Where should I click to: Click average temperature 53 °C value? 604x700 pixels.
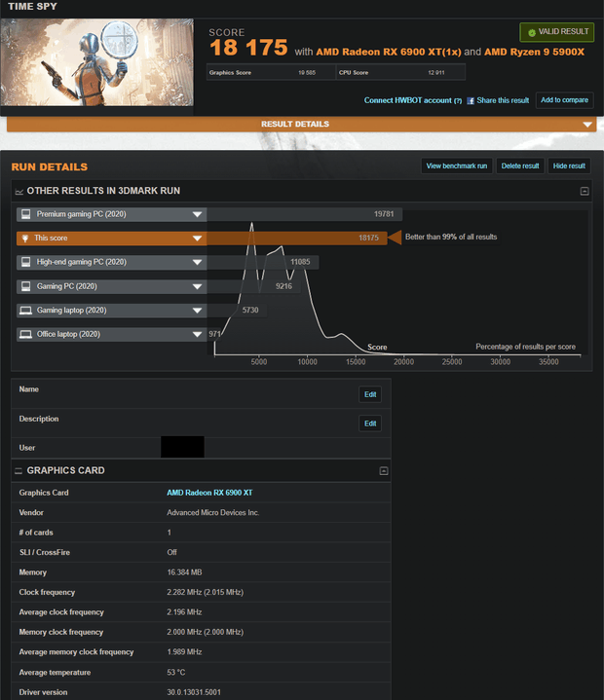coord(176,673)
